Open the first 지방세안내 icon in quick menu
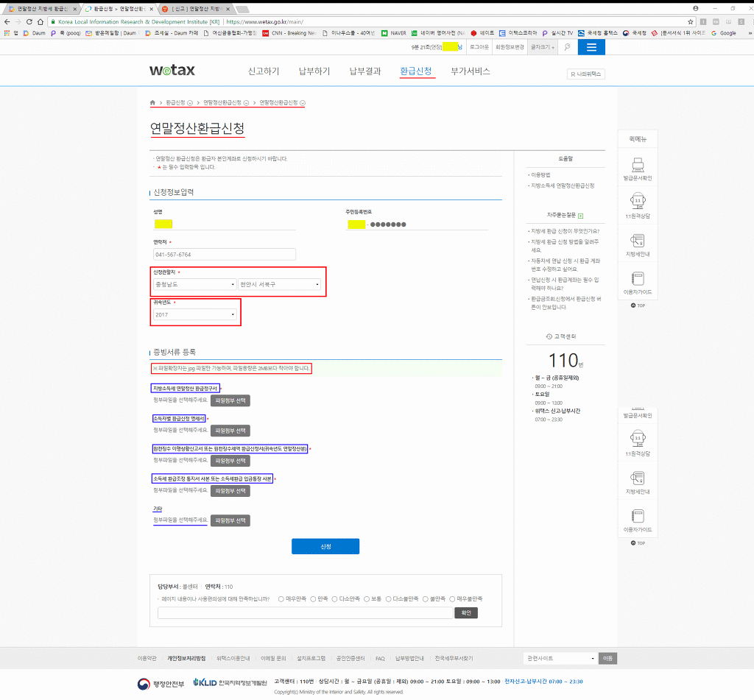 click(x=638, y=240)
